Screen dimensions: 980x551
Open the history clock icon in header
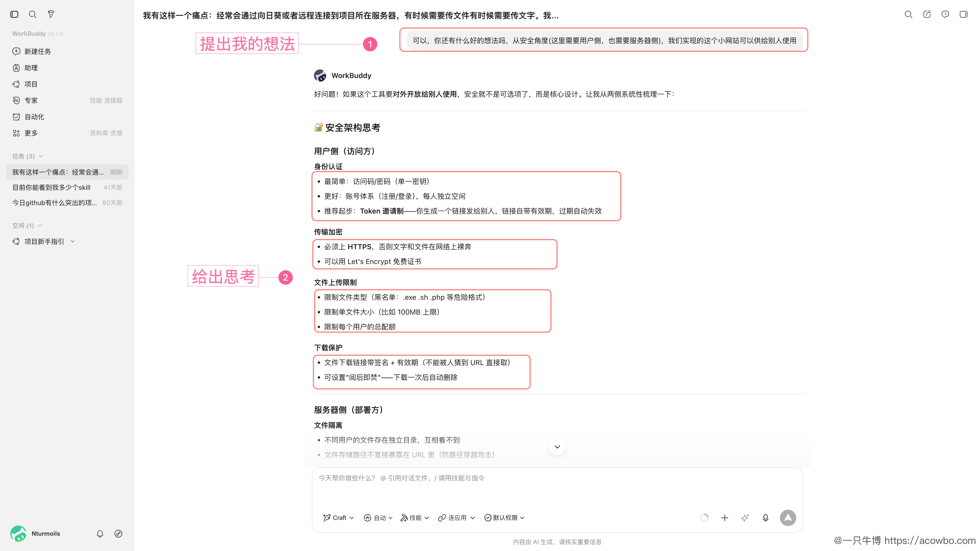pyautogui.click(x=945, y=15)
